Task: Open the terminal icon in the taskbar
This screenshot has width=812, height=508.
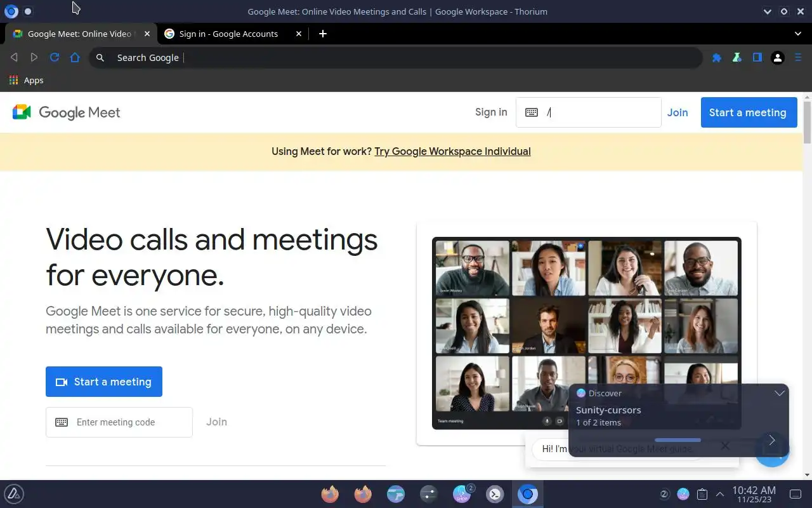Action: point(495,494)
